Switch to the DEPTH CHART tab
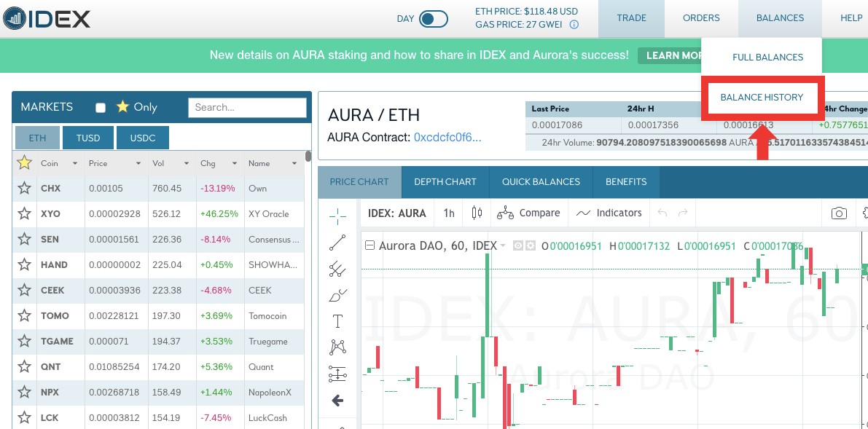The width and height of the screenshot is (868, 429). point(445,182)
